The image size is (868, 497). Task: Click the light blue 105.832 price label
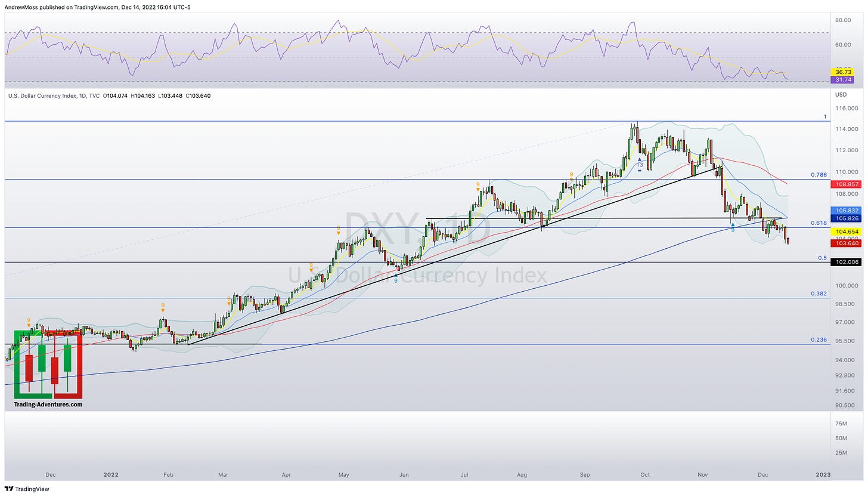click(x=846, y=211)
